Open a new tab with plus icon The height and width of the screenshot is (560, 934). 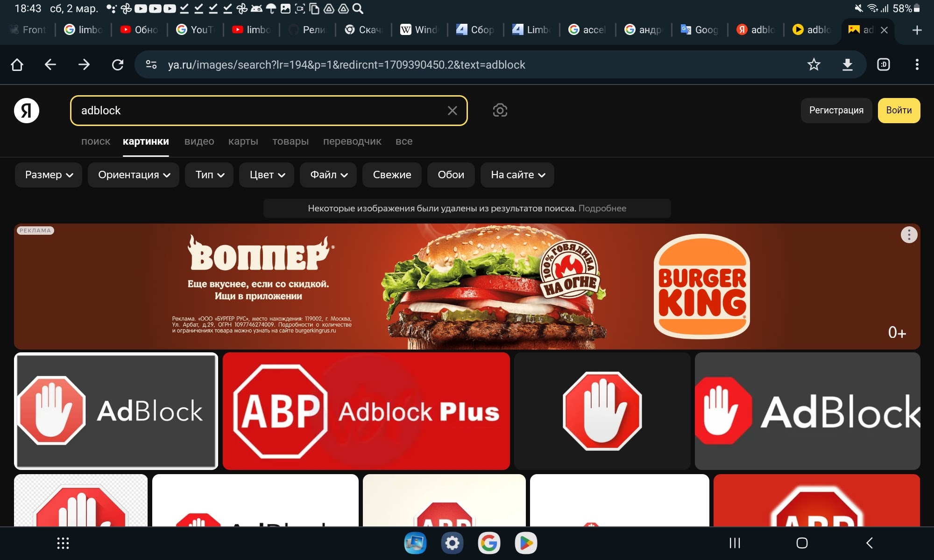pos(917,30)
